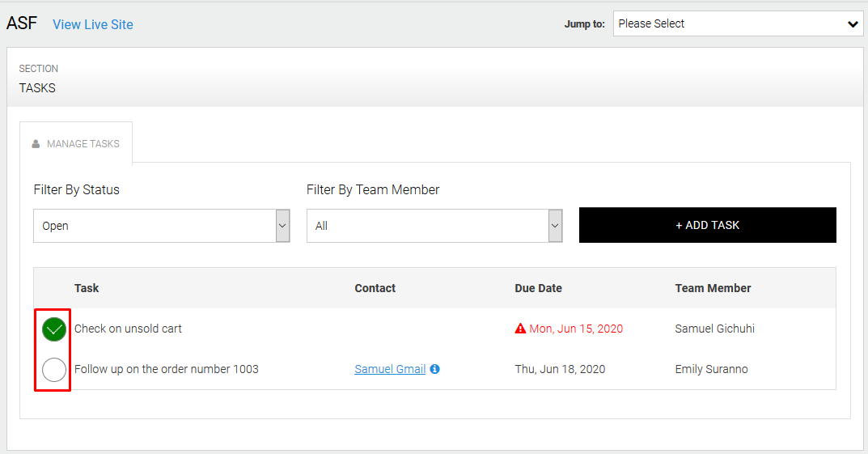The height and width of the screenshot is (454, 868).
Task: Click the overdue Mon, Jun 15, 2020 date
Action: (x=576, y=329)
